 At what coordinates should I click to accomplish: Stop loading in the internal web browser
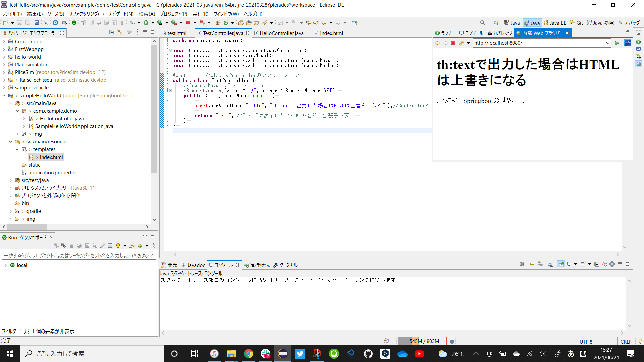coord(453,43)
